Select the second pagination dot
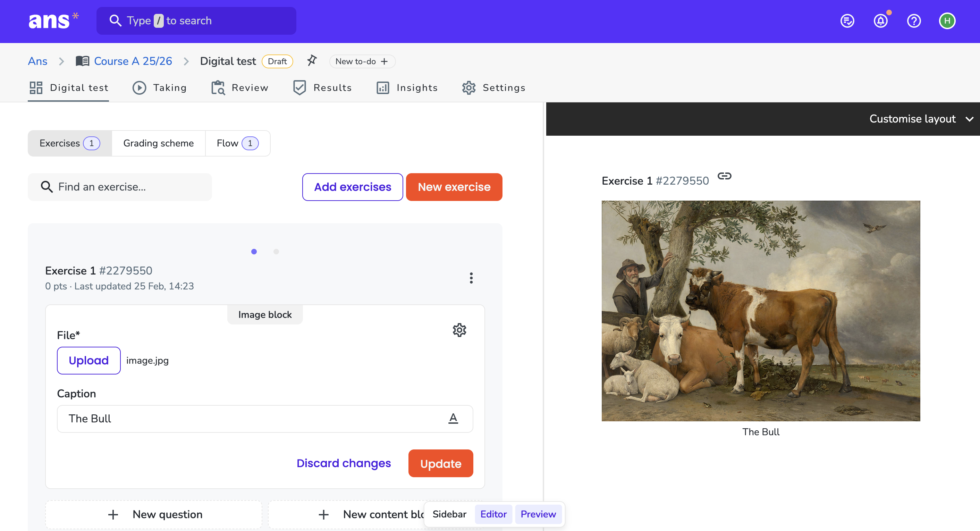The image size is (980, 531). pos(276,251)
